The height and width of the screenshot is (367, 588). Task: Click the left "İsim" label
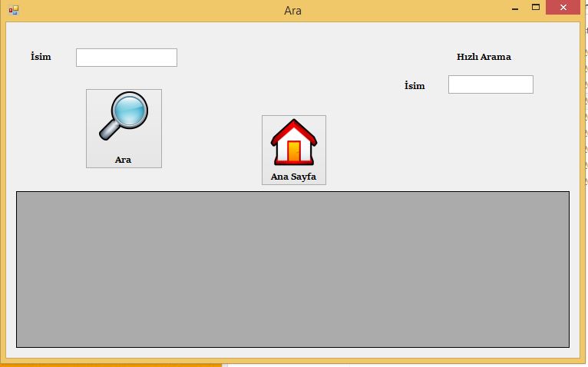41,57
